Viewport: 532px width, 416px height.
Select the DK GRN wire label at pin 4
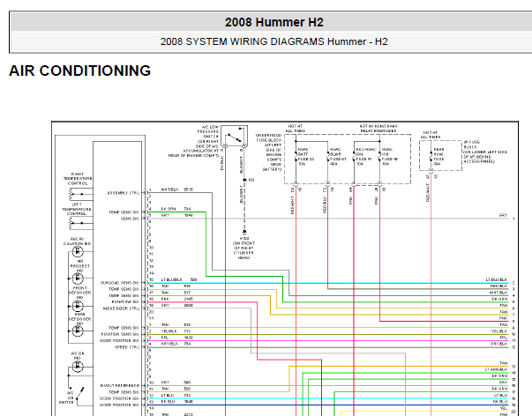[167, 209]
